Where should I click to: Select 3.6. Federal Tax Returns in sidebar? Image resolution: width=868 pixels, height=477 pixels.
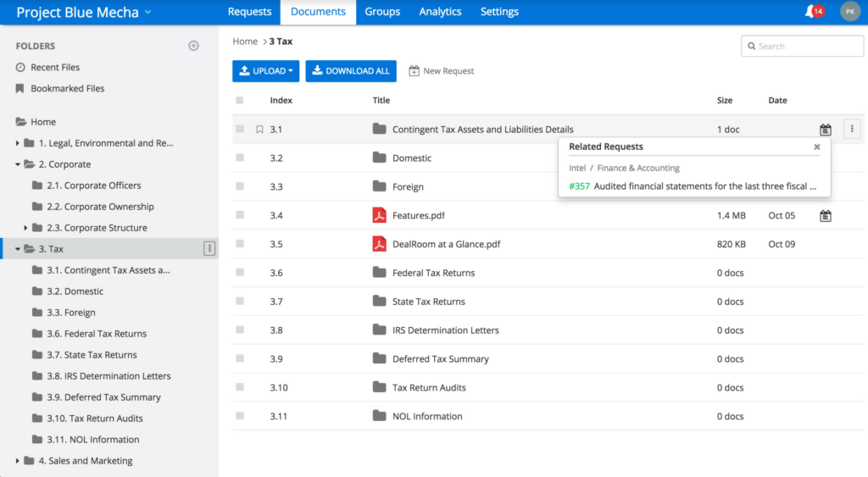97,334
